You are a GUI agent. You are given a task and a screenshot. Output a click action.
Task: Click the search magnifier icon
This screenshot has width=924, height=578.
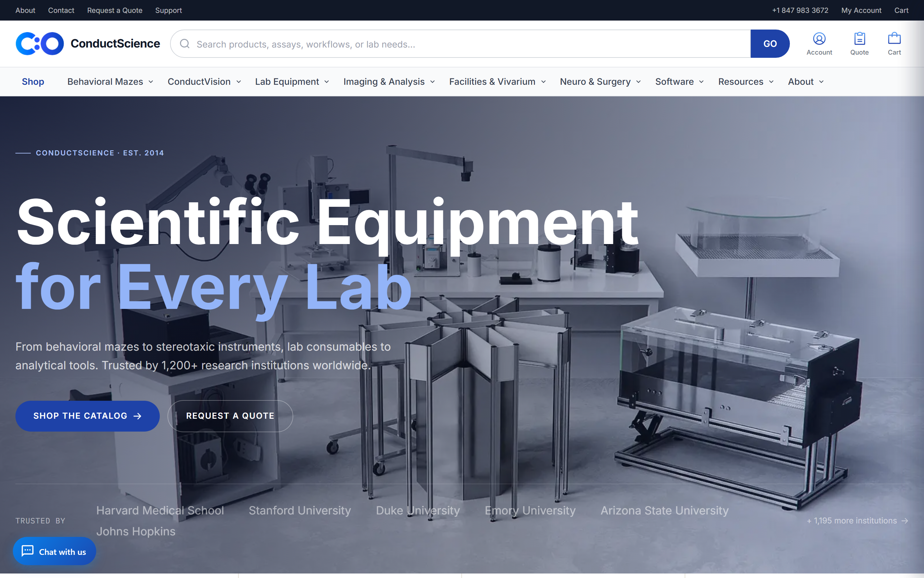pyautogui.click(x=185, y=44)
